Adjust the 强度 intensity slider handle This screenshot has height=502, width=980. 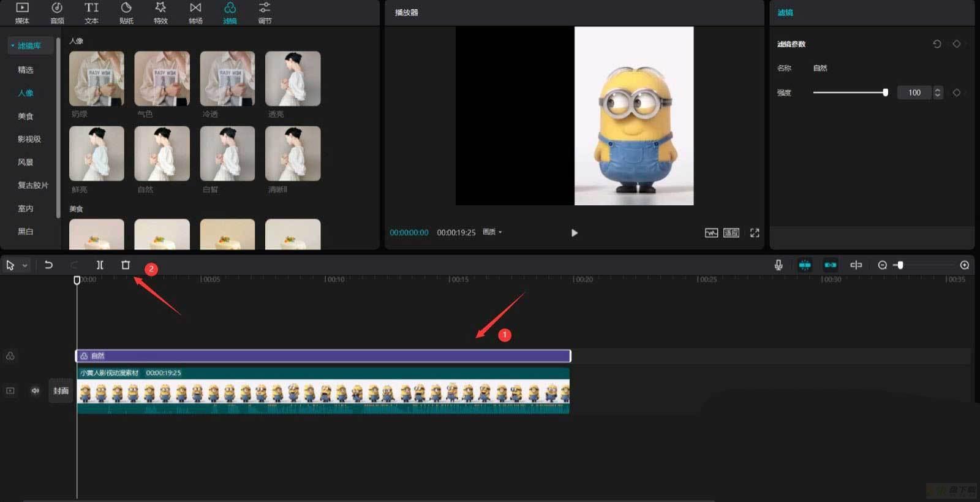(x=885, y=93)
